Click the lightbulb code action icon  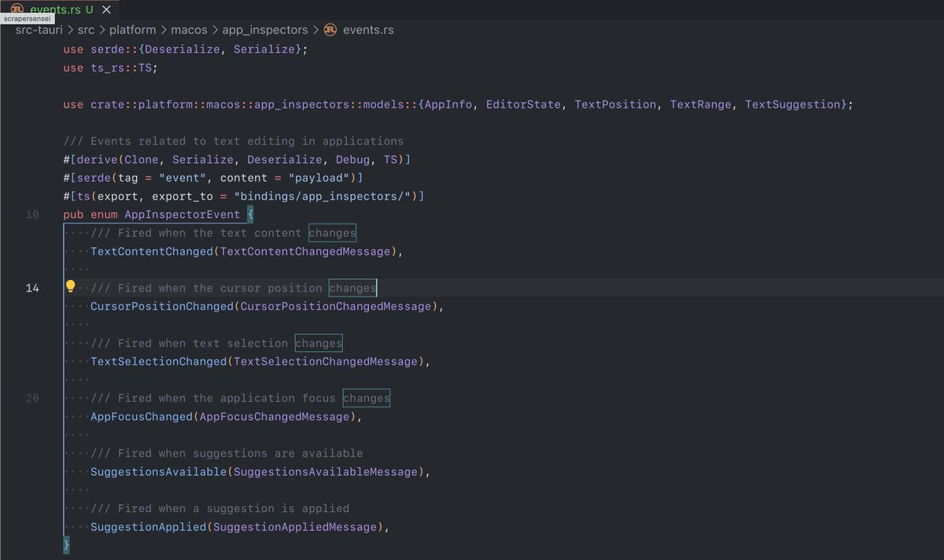(x=70, y=287)
